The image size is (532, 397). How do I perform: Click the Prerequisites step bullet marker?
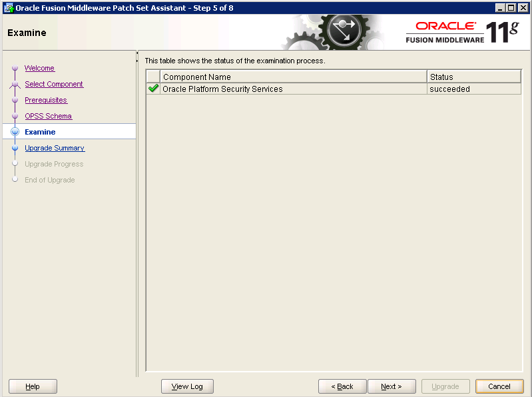(15, 100)
